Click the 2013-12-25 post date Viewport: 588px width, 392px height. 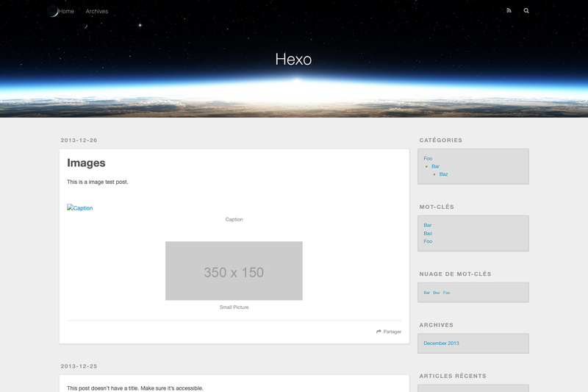tap(79, 366)
